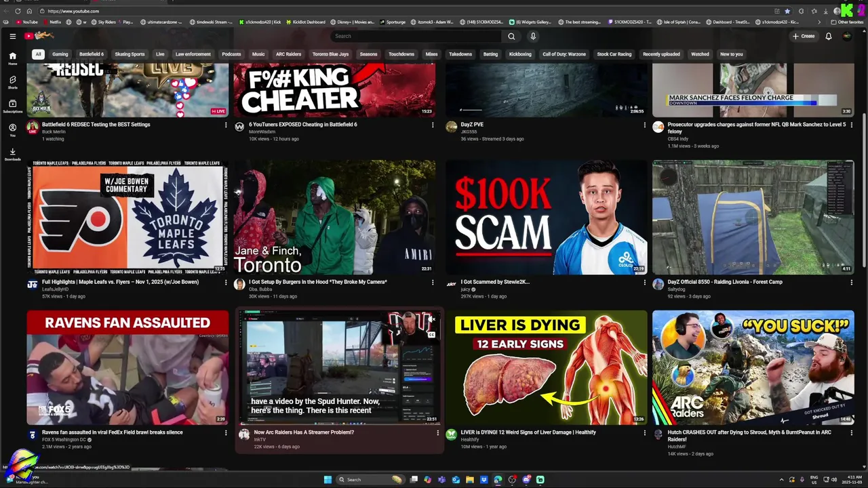Open Healthify channel avatar
868x488 pixels.
452,434
